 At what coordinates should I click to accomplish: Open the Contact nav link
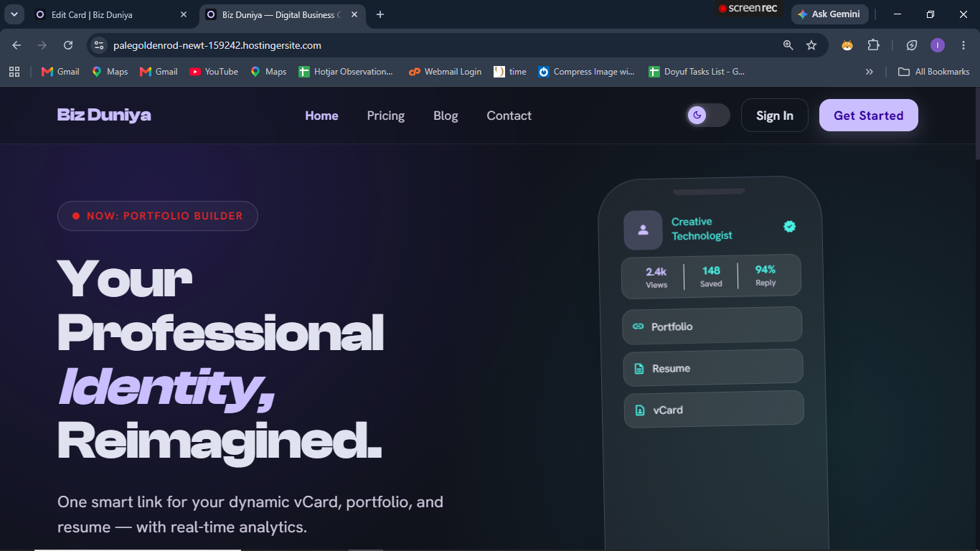click(x=509, y=116)
